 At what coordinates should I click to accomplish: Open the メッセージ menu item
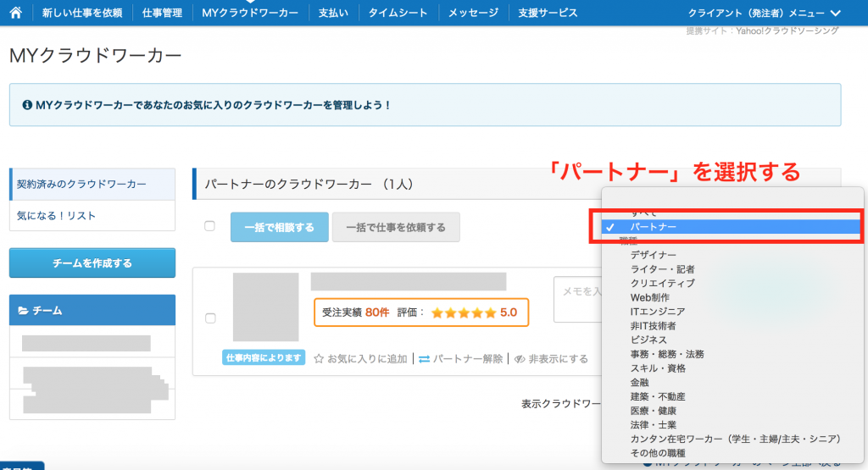point(473,13)
